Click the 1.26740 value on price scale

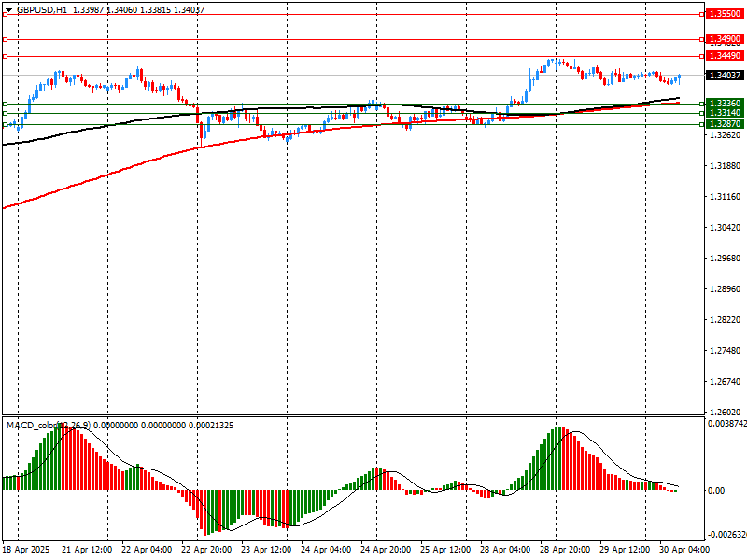tap(725, 382)
